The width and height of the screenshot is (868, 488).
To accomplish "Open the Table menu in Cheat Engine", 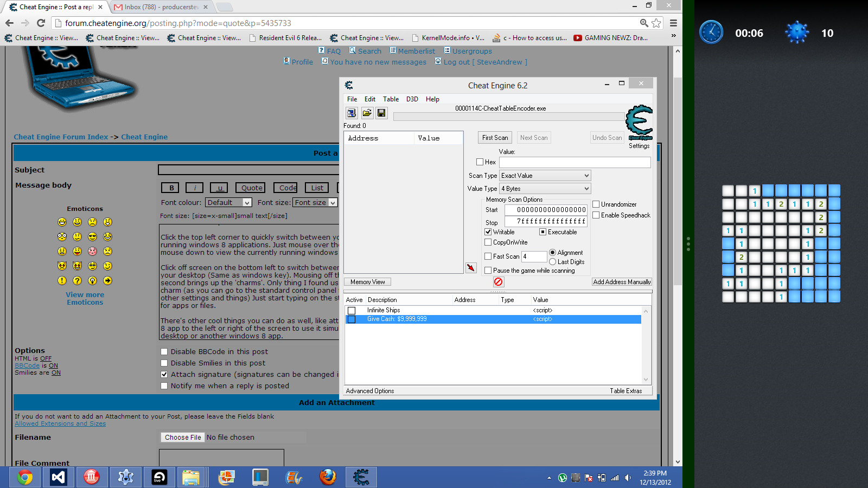I will [x=391, y=99].
